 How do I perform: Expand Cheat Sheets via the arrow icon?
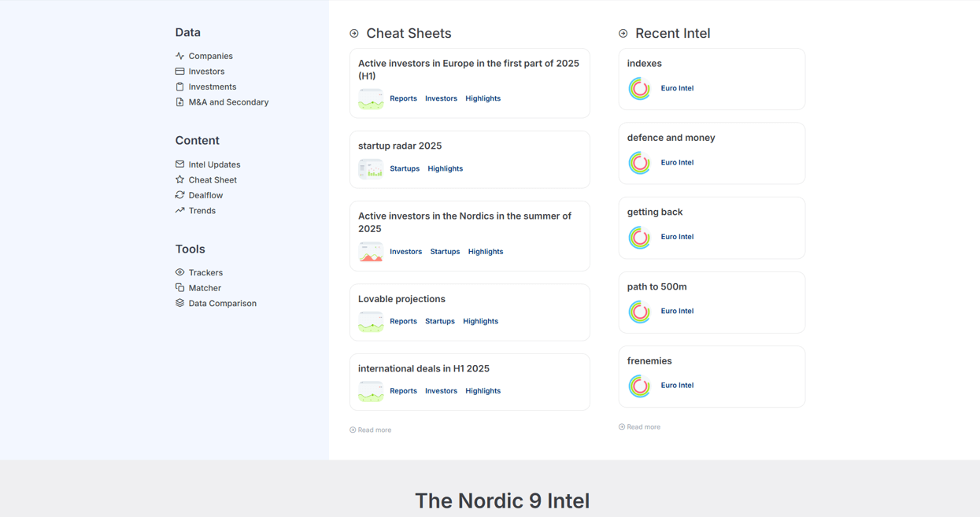(x=354, y=34)
